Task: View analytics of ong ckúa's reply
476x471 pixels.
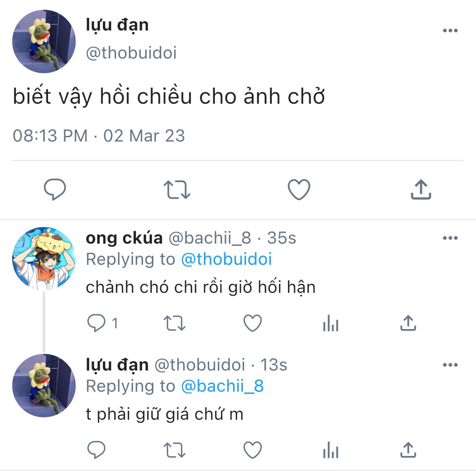Action: pos(331,323)
